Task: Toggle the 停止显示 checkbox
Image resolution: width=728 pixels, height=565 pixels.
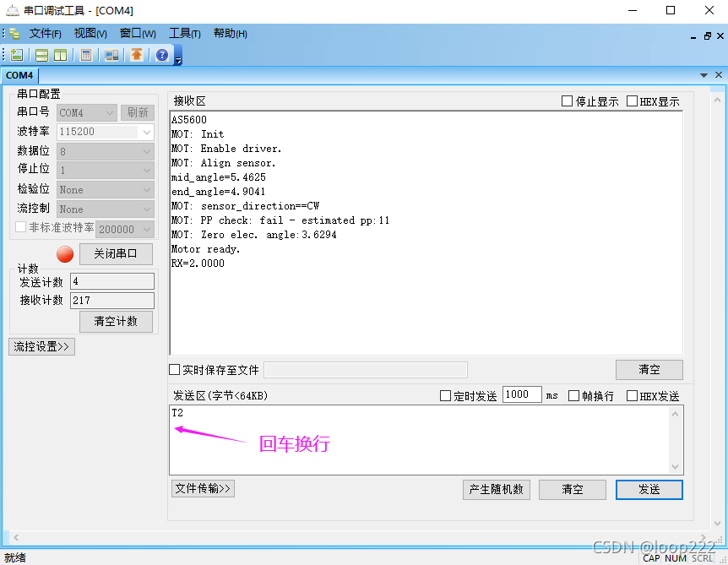Action: pos(567,101)
